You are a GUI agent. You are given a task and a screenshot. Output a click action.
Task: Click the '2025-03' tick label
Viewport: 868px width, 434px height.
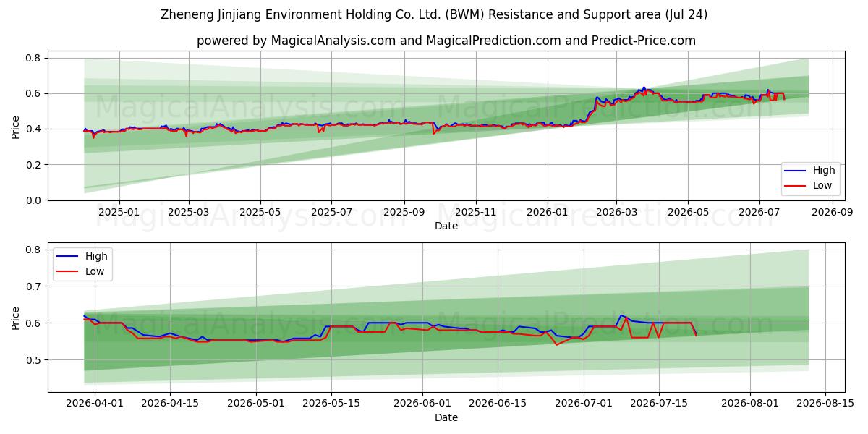pyautogui.click(x=189, y=213)
